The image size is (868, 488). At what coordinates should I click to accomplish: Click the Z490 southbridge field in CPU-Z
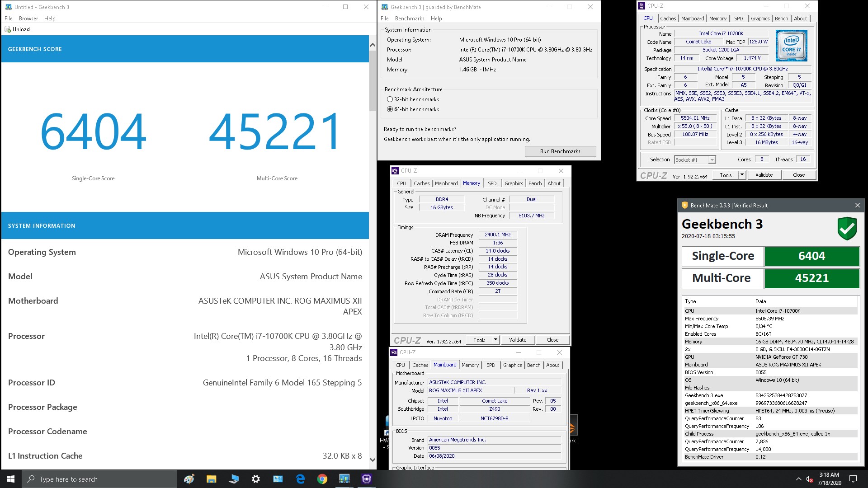tap(495, 409)
